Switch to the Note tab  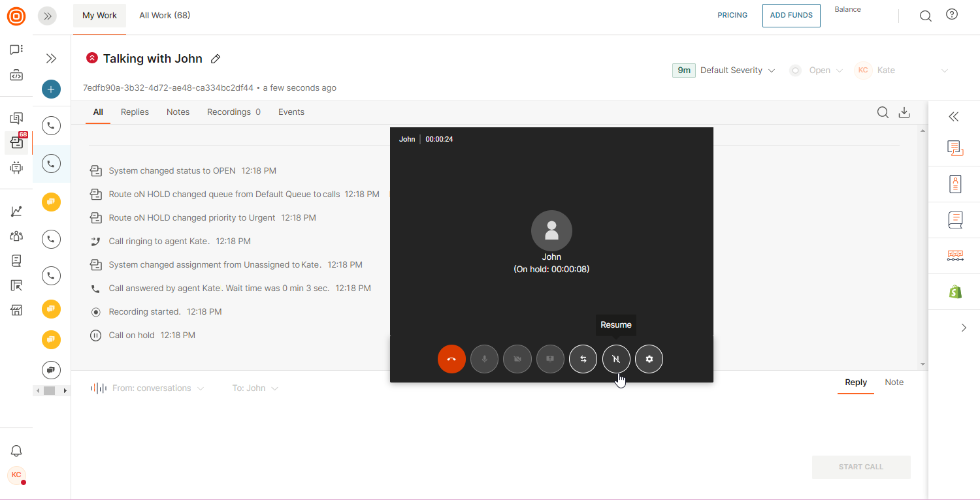894,383
